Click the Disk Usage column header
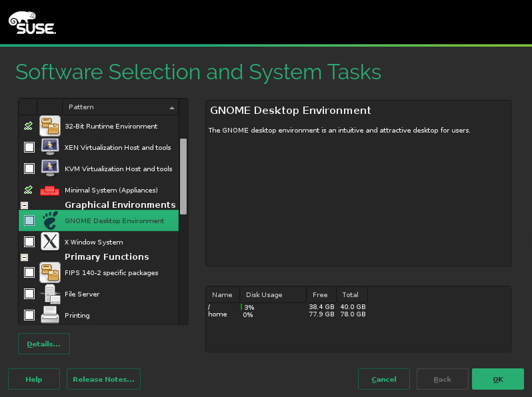 (273, 294)
